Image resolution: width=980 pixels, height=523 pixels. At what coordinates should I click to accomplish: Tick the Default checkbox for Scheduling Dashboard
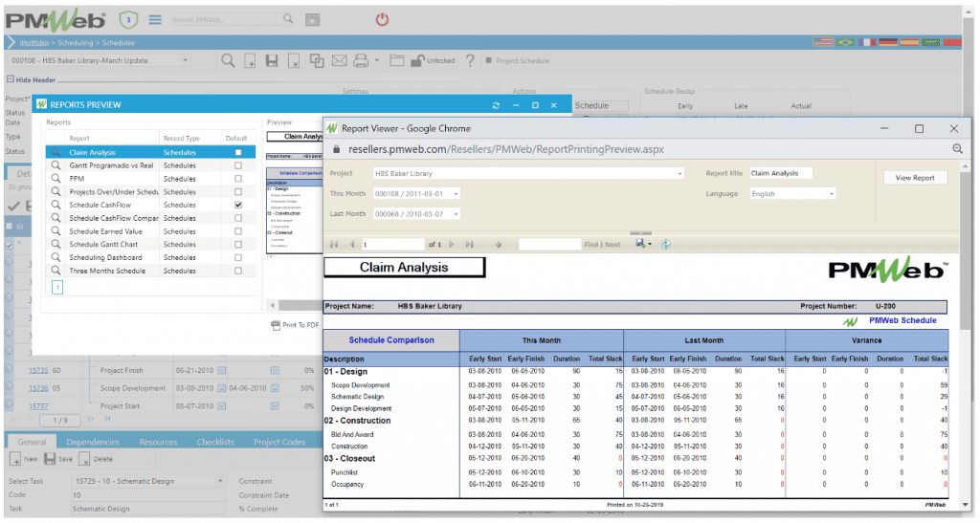[x=238, y=257]
